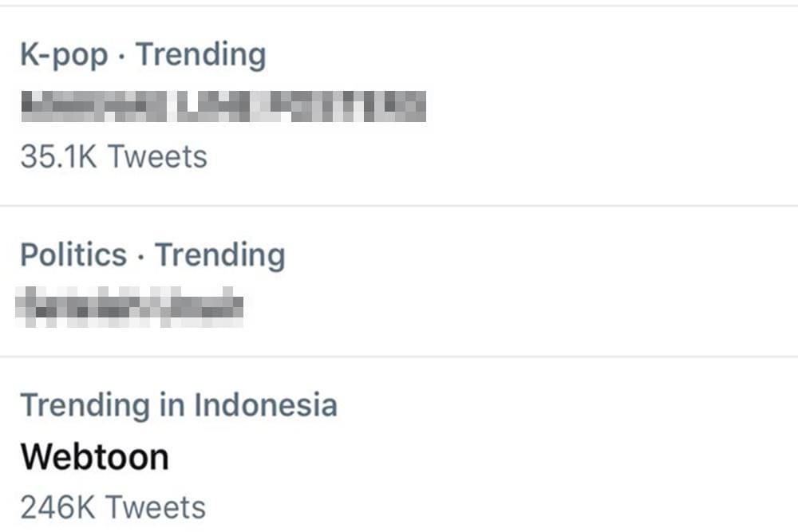
Task: Click the bold Webtoon title text
Action: [x=96, y=456]
